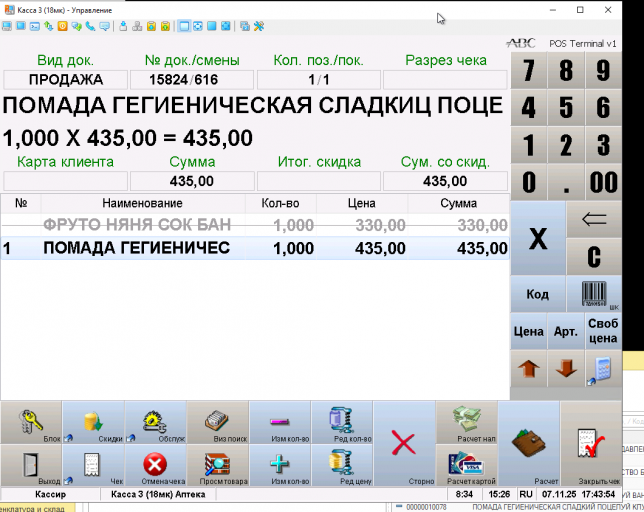This screenshot has height=512, width=644.
Task: Choose Расчет картой card payment
Action: [467, 465]
